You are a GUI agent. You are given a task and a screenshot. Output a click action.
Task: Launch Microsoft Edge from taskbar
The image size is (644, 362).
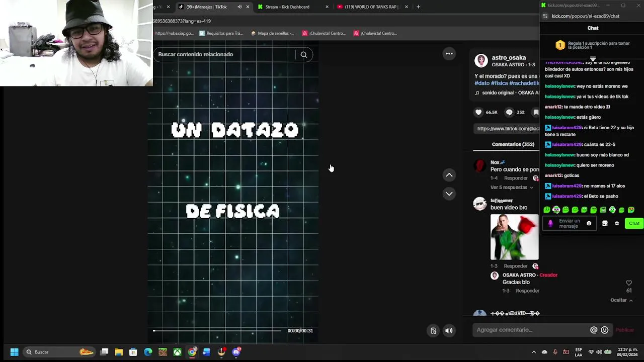point(148,352)
